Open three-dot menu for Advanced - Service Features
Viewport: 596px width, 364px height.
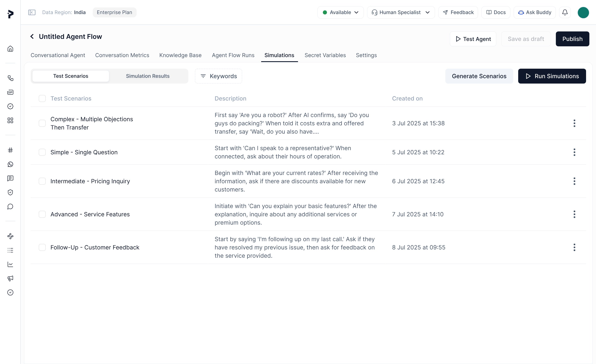point(574,214)
